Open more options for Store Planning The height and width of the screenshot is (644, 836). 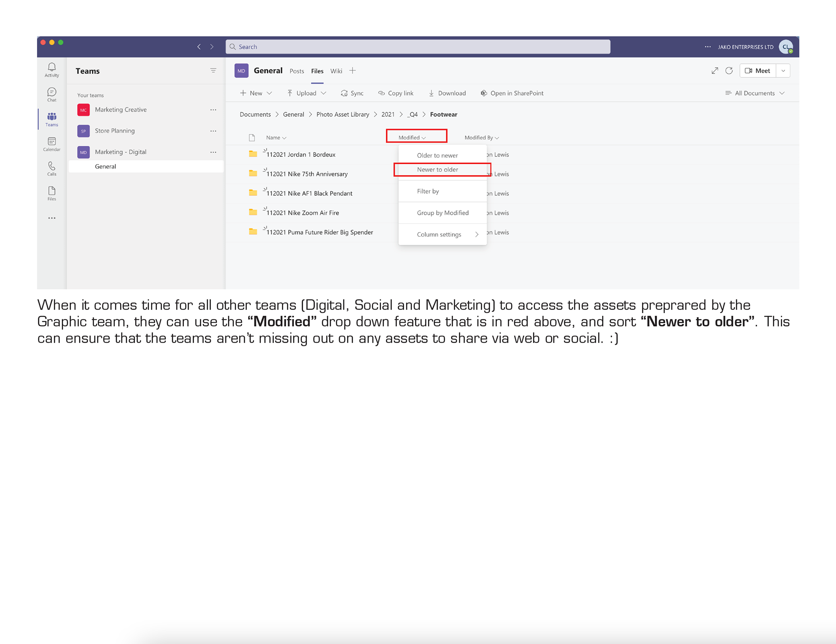(213, 131)
